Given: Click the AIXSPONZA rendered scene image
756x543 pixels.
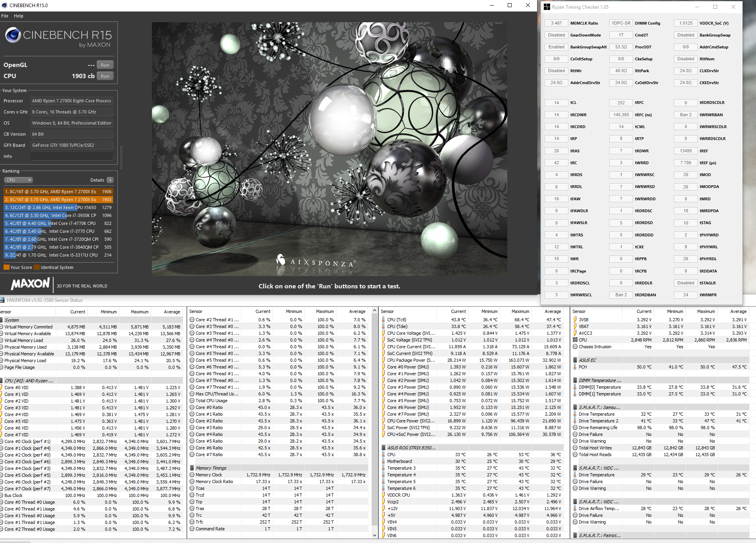Looking at the screenshot, I should [x=329, y=149].
